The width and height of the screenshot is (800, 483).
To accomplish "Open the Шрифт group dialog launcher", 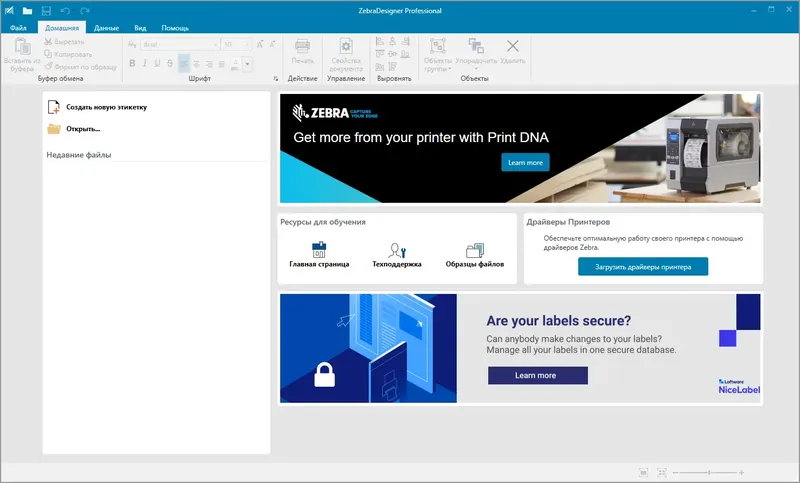I will [x=276, y=79].
